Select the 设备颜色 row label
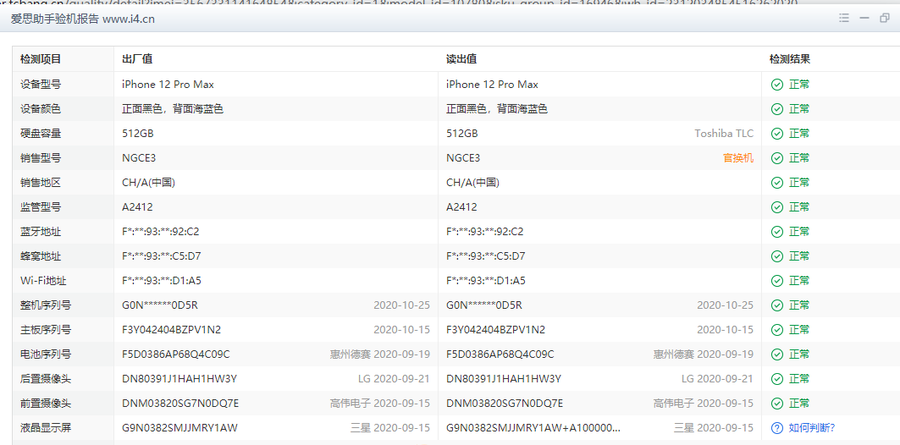Image resolution: width=900 pixels, height=445 pixels. [41, 109]
